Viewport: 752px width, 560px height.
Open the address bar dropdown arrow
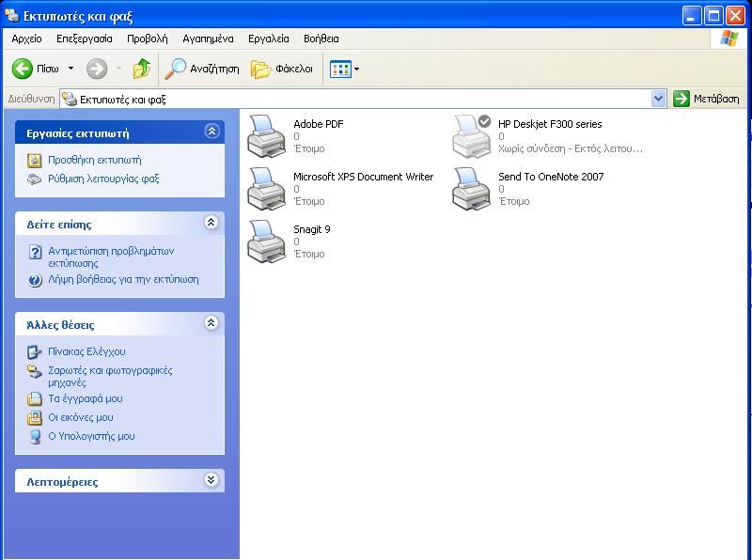[659, 100]
